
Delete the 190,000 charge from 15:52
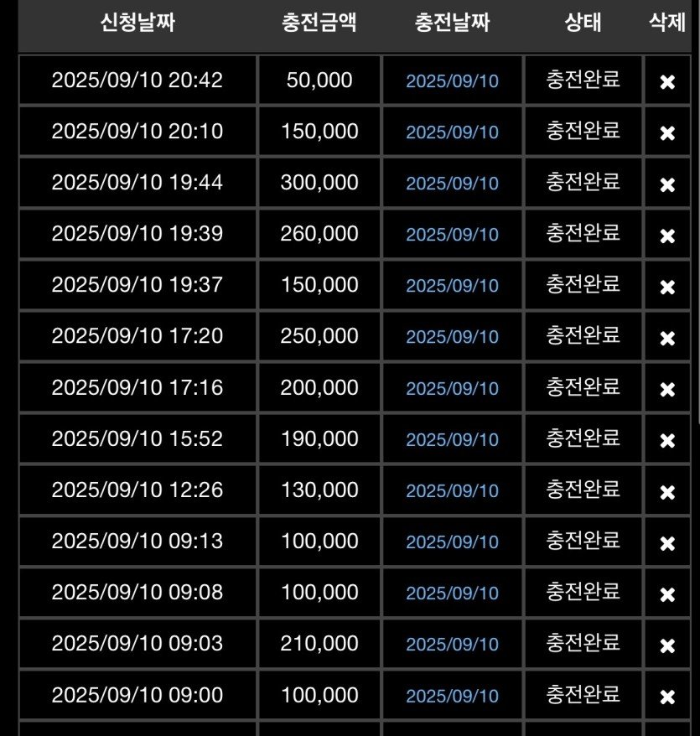pyautogui.click(x=667, y=441)
